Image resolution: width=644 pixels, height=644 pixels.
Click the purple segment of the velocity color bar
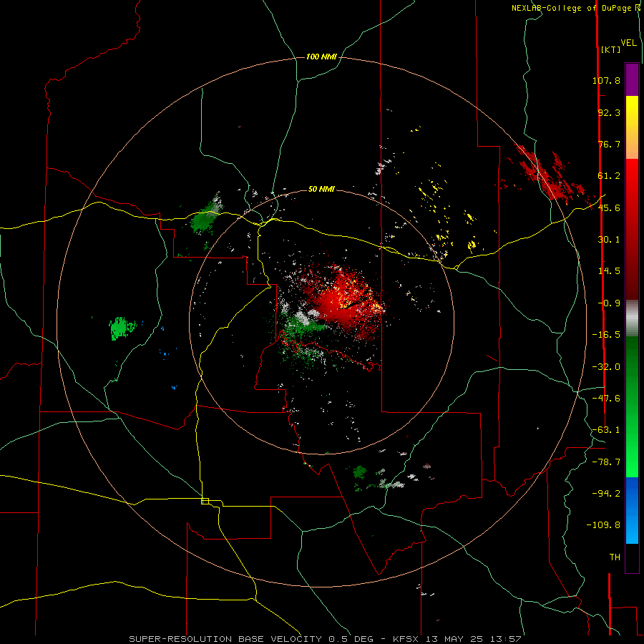632,79
